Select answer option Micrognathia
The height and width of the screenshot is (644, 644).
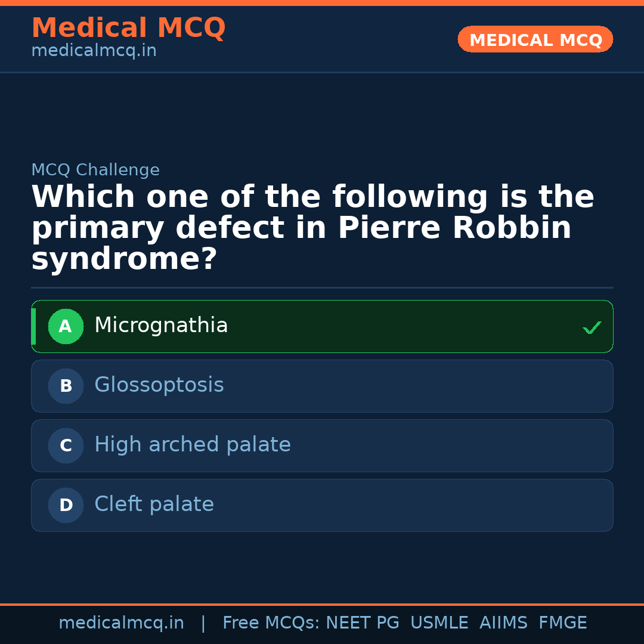coord(322,326)
